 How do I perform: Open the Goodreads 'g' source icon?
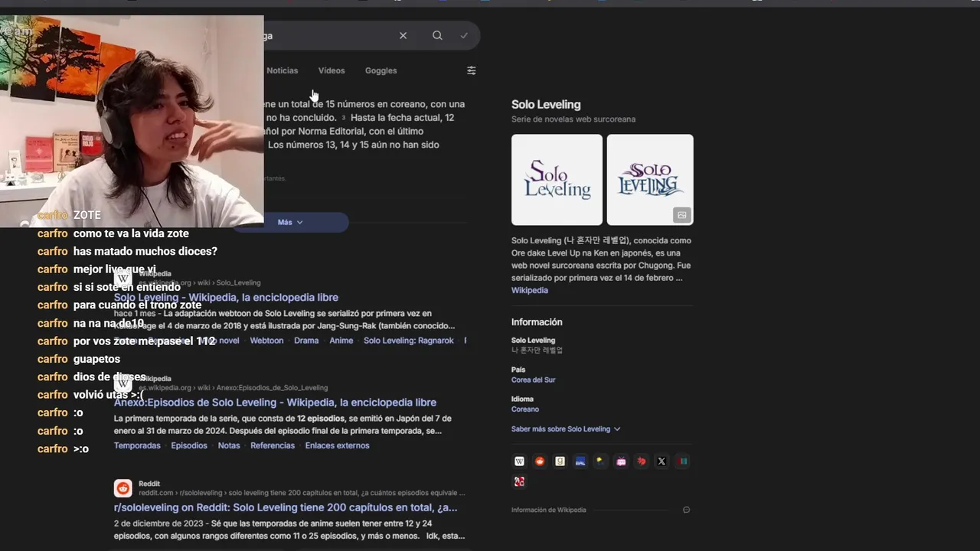tap(560, 461)
